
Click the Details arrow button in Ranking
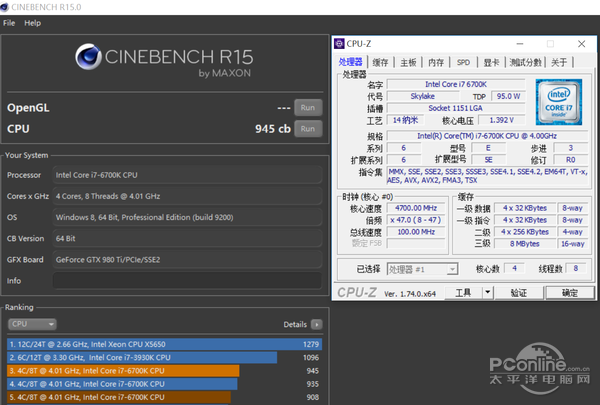(x=316, y=325)
